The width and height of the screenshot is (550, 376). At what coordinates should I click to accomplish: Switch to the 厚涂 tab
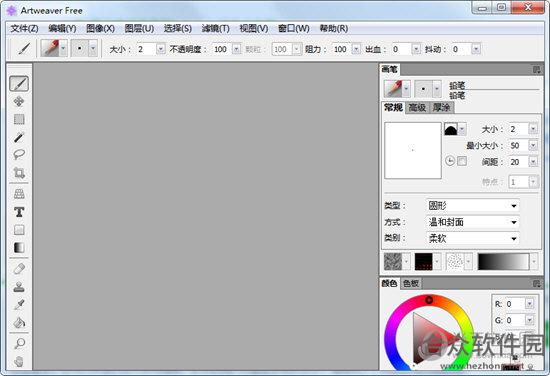point(441,107)
